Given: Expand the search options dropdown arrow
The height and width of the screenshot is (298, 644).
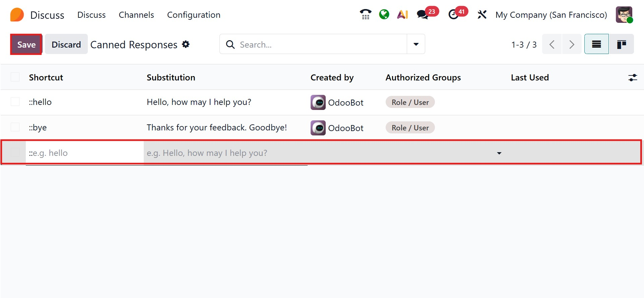Looking at the screenshot, I should click(x=416, y=44).
